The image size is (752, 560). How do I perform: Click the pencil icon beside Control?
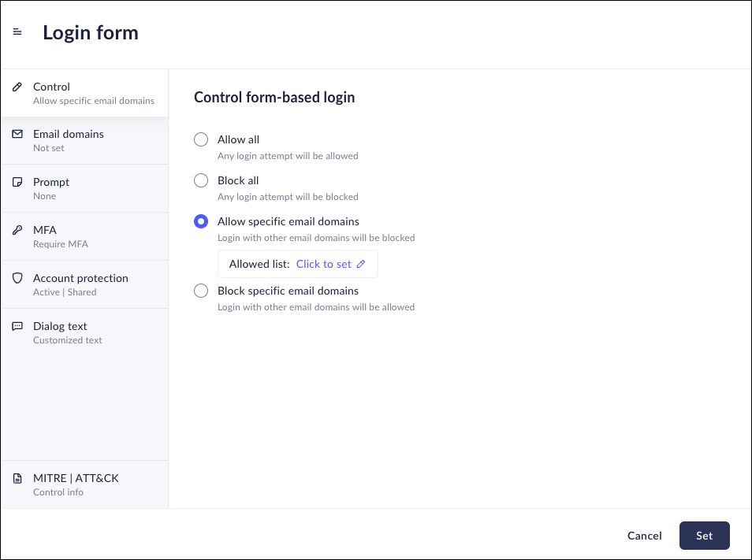(x=17, y=87)
